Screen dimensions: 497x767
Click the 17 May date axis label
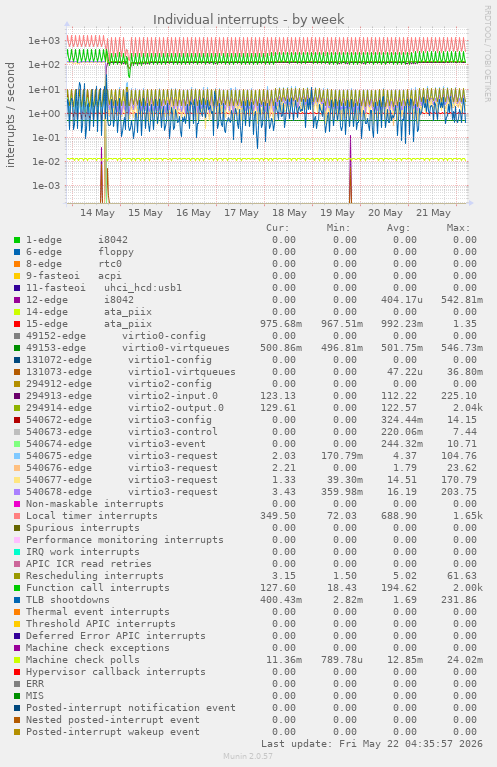click(241, 213)
